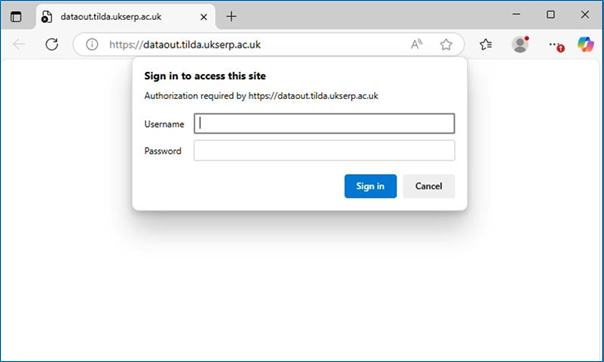This screenshot has width=604, height=362.
Task: Select the dataout.tilda.ukserp.ac.uk tab
Action: coord(111,17)
